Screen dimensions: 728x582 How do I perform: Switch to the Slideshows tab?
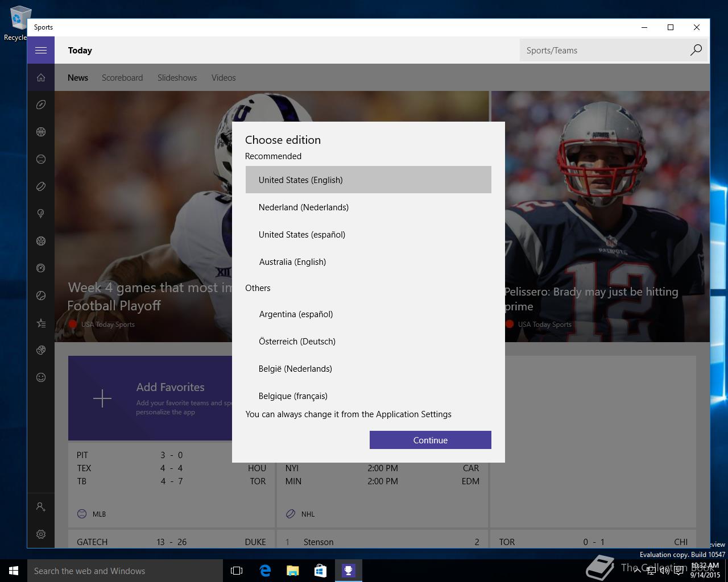pos(177,78)
